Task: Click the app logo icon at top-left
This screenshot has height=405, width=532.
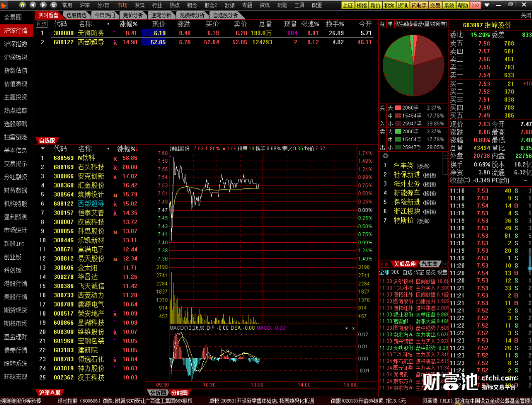Action: 4,5
